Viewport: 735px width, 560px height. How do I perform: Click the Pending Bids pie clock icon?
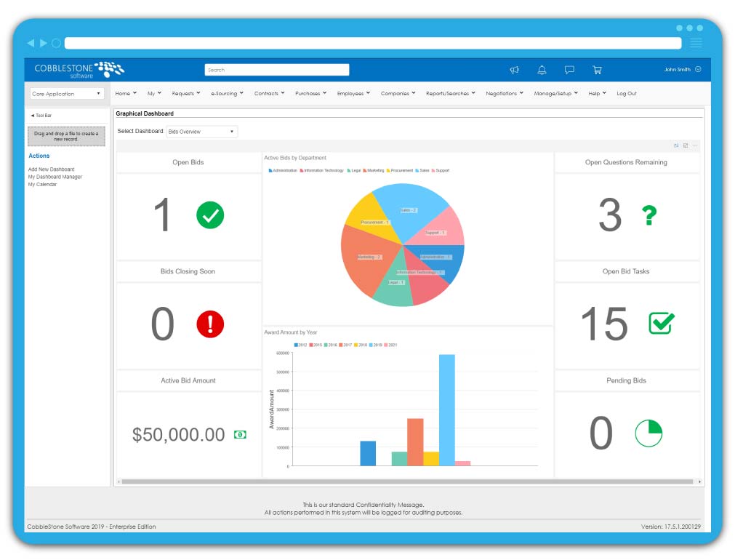648,433
